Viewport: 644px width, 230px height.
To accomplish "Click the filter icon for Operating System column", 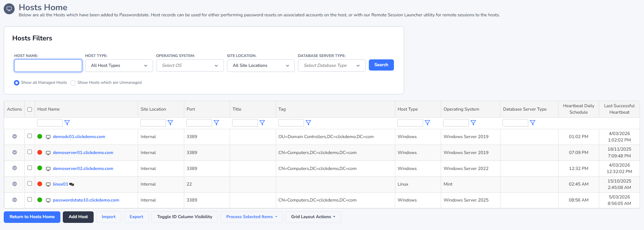I will (x=473, y=123).
